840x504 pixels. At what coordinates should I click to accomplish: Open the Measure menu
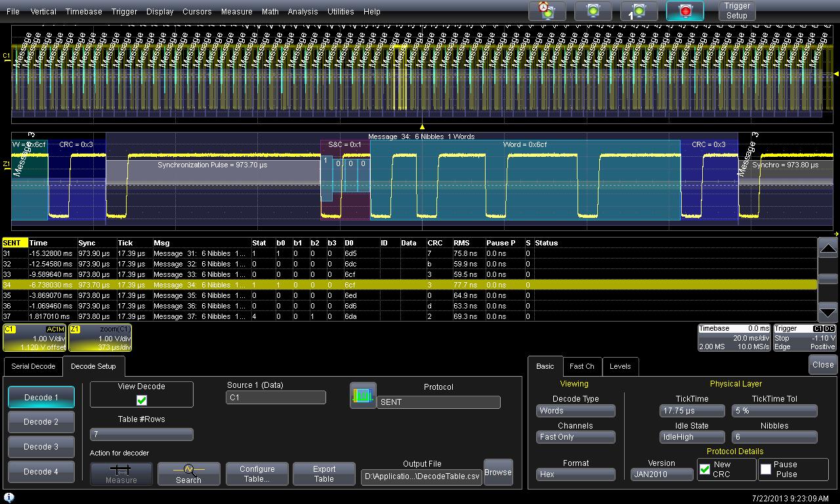[x=236, y=12]
